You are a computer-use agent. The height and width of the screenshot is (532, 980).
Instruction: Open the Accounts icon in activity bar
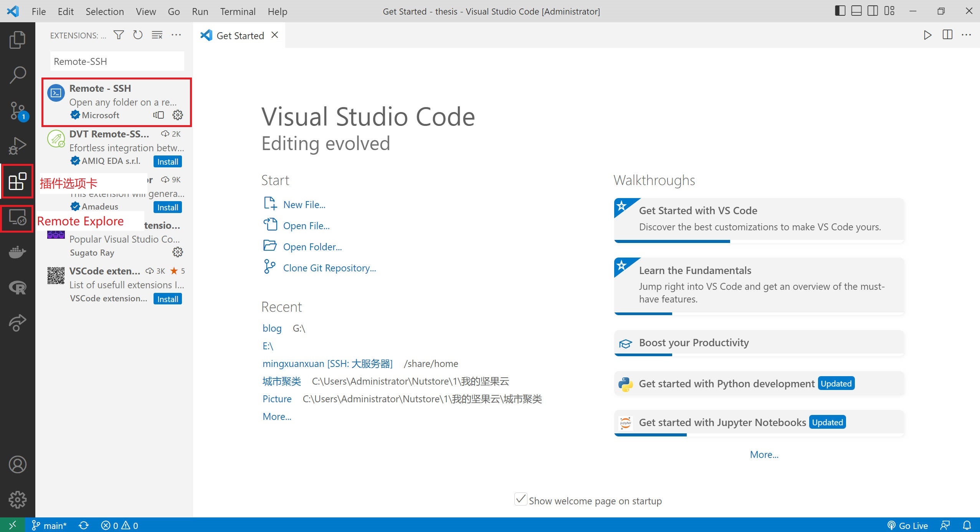17,464
